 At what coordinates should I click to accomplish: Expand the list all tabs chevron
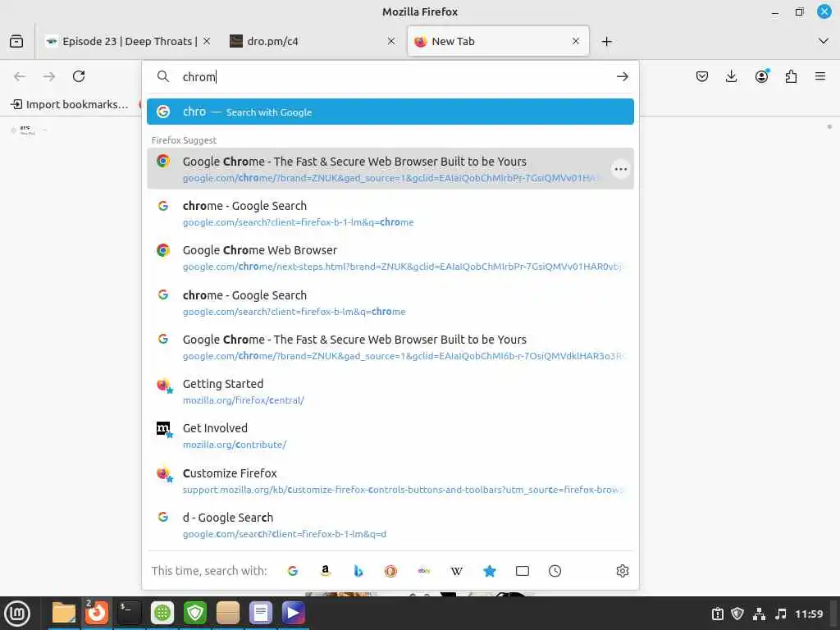click(824, 41)
